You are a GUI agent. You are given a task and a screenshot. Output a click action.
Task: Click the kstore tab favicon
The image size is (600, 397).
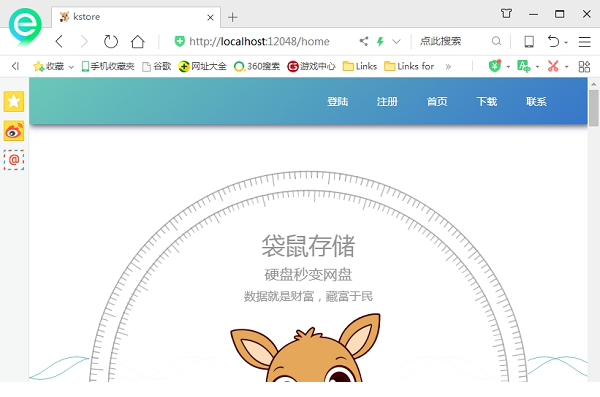(64, 17)
